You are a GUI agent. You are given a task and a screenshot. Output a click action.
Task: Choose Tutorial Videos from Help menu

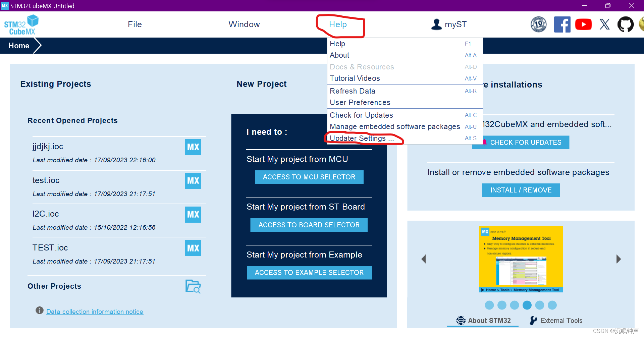pos(405,78)
